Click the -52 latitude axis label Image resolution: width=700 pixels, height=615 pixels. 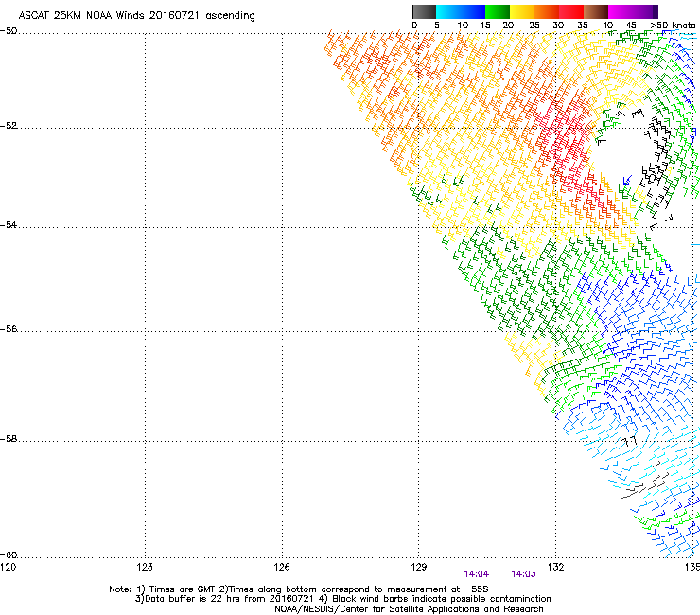9,126
